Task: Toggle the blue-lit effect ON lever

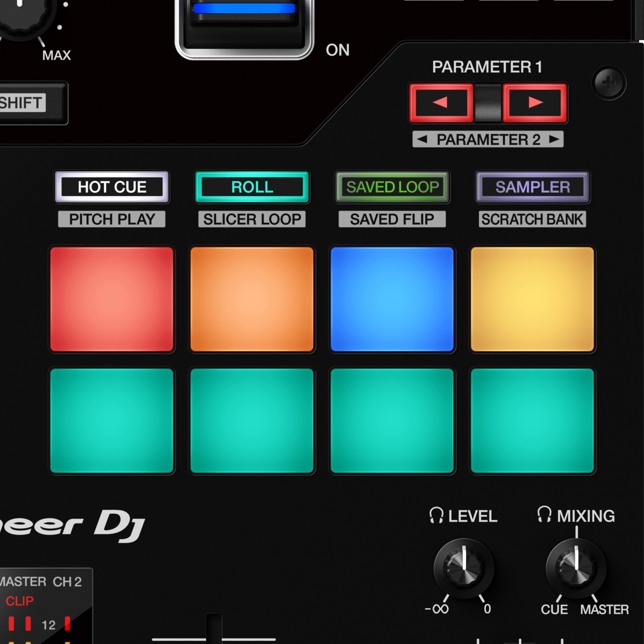Action: pos(244,26)
